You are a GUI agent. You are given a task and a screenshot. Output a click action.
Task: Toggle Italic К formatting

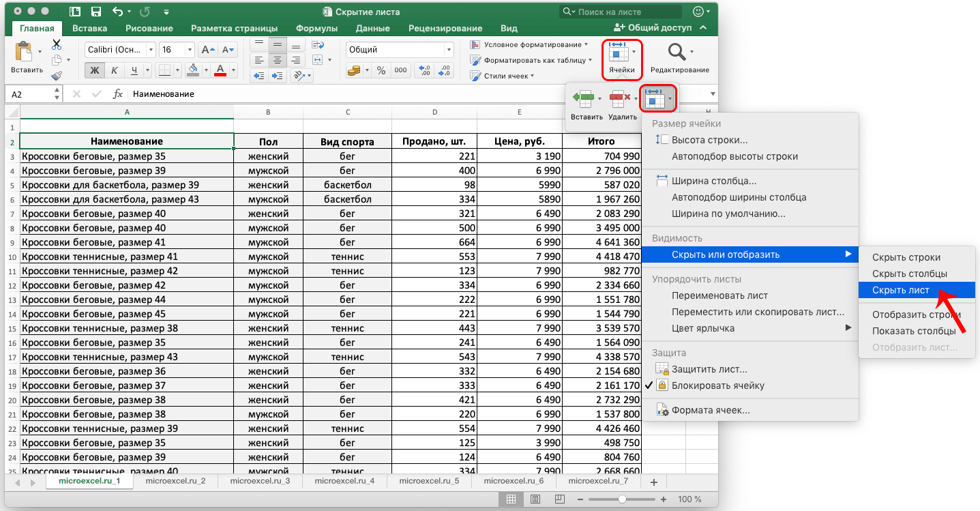(114, 70)
